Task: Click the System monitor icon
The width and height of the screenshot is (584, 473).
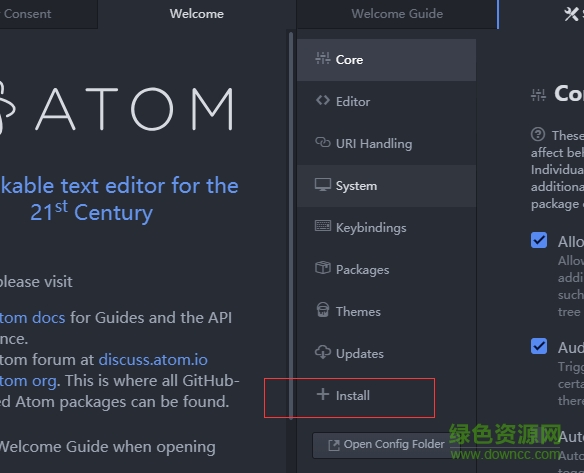Action: (x=323, y=185)
